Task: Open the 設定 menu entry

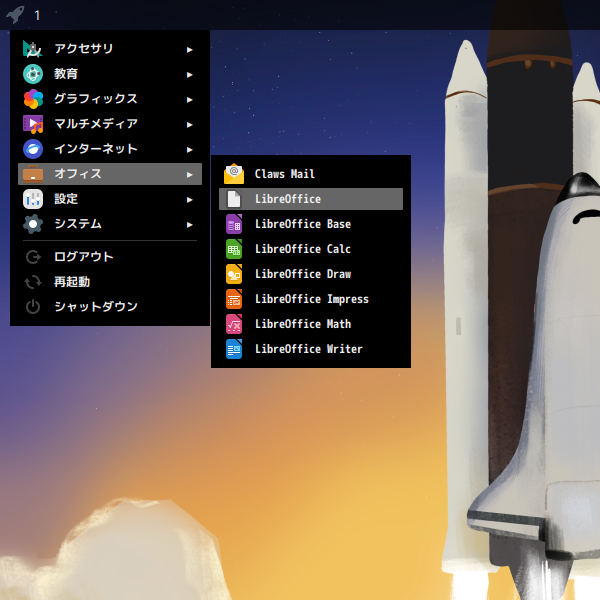Action: coord(110,199)
